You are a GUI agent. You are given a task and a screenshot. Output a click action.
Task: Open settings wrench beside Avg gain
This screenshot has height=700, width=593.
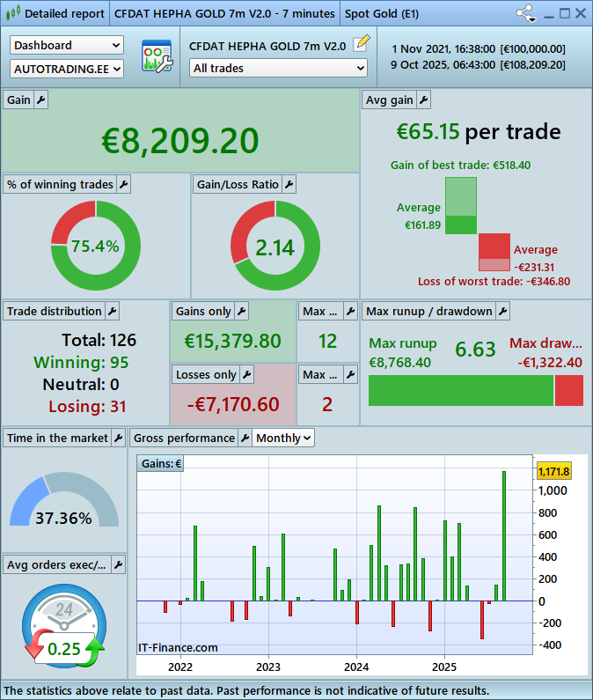(423, 100)
